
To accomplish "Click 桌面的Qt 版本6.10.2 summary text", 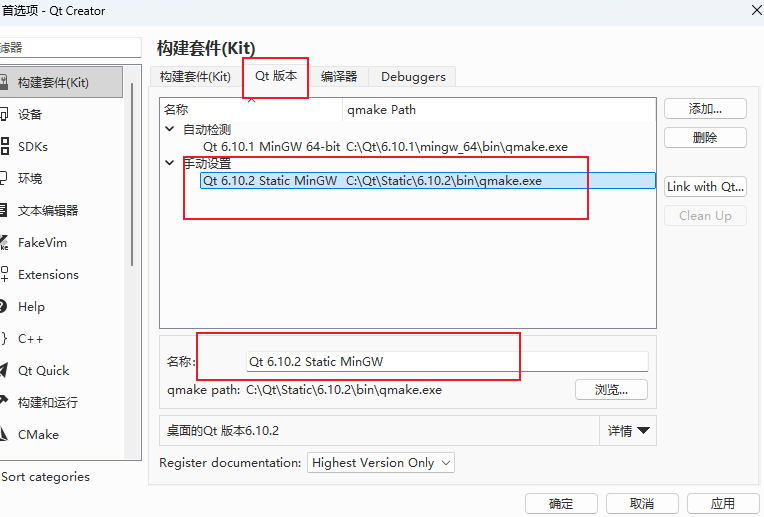I will [x=223, y=431].
